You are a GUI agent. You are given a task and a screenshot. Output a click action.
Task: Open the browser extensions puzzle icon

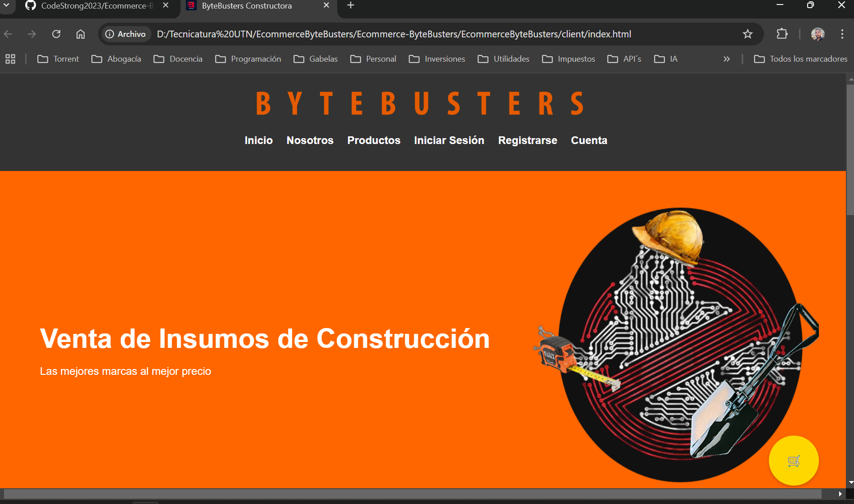click(782, 34)
